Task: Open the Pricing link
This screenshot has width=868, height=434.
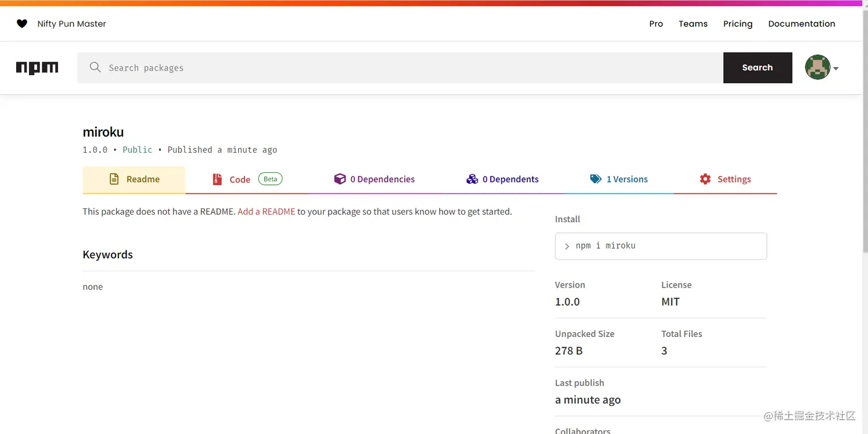Action: point(738,24)
